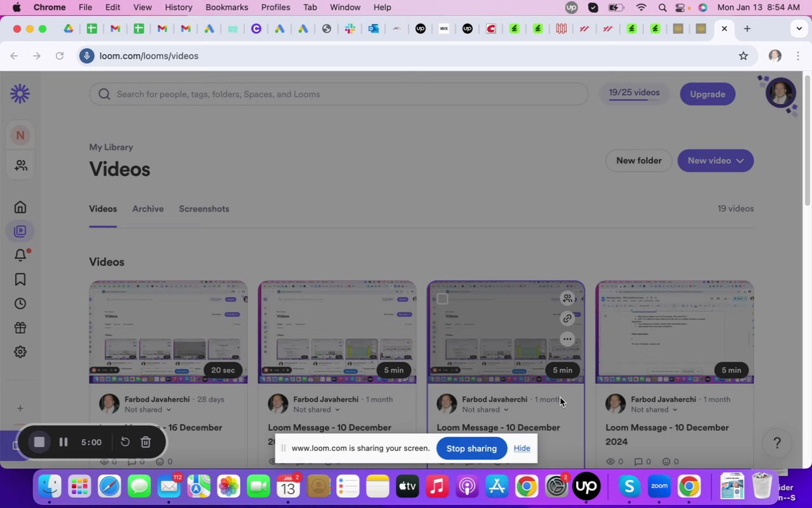Open three-dots menu on hovered video card

pyautogui.click(x=567, y=339)
